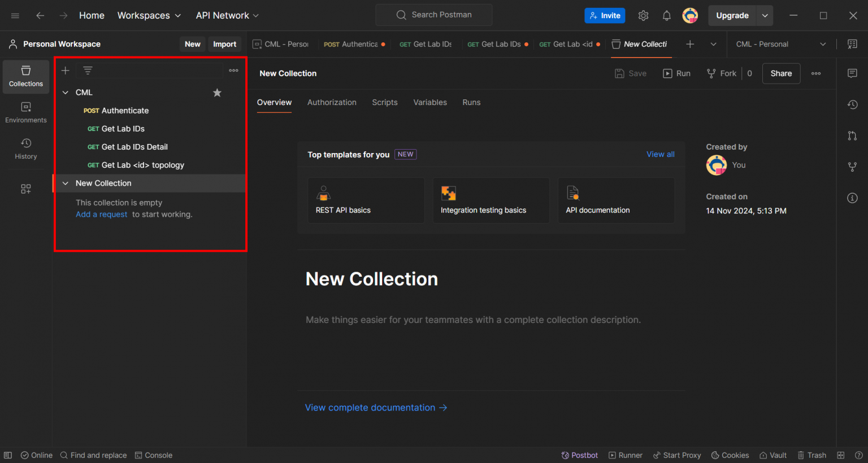
Task: Open the Postman Console from the status bar
Action: (x=154, y=455)
